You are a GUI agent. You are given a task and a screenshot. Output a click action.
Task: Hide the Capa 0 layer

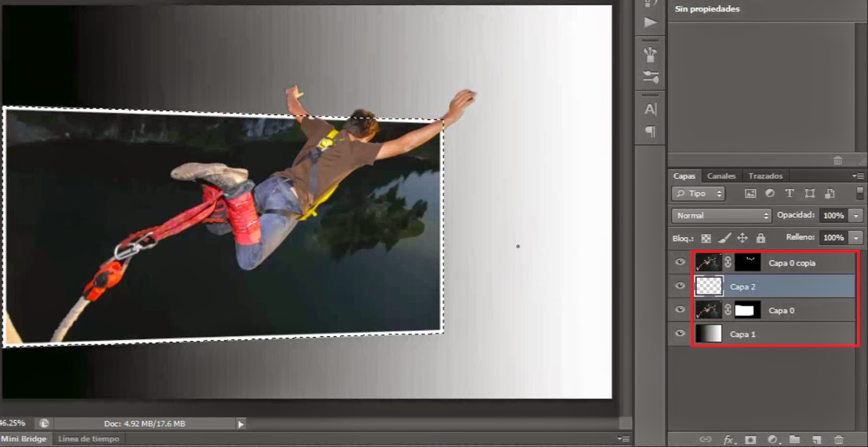680,310
